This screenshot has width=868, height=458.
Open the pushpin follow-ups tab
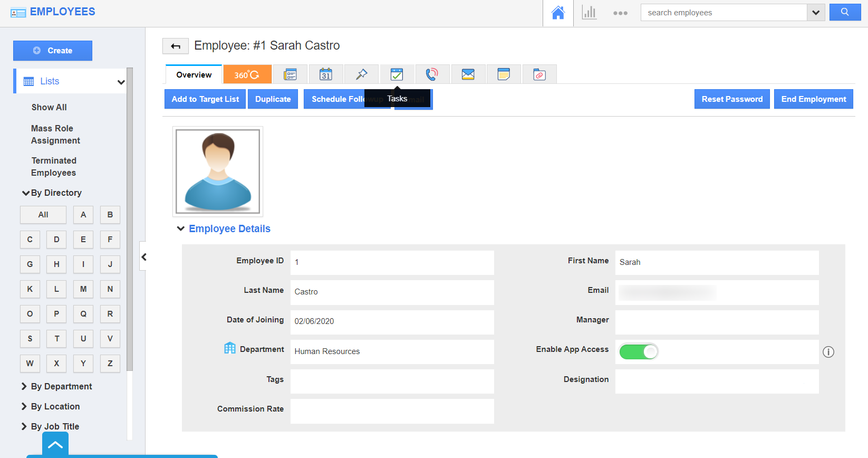click(x=361, y=74)
